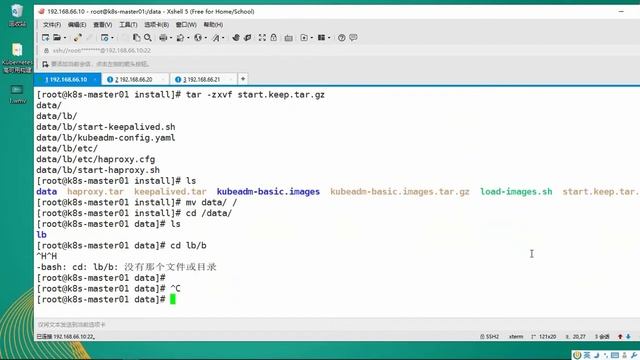Viewport: 640px width, 360px height.
Task: Click the layout tiles toolbar icon
Action: point(322,38)
